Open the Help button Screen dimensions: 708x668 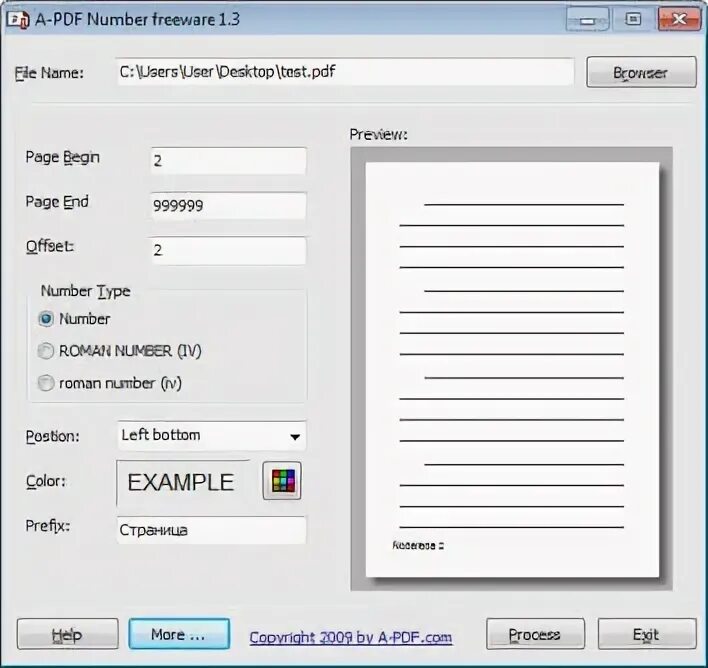click(67, 634)
